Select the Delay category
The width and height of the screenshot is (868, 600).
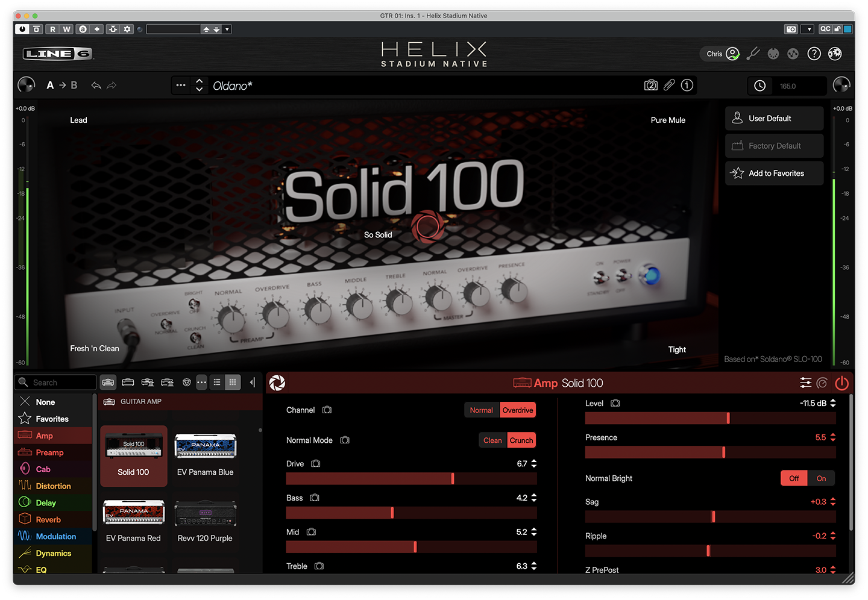(x=53, y=503)
